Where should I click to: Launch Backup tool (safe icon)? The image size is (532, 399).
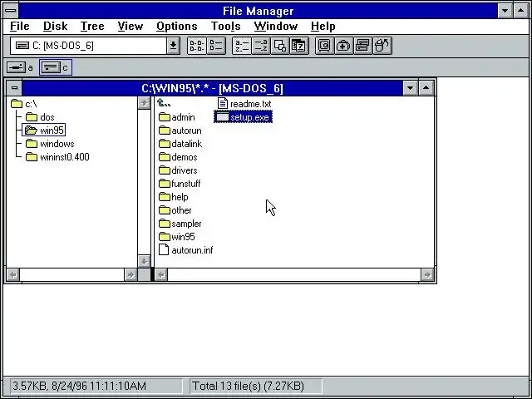pos(324,46)
